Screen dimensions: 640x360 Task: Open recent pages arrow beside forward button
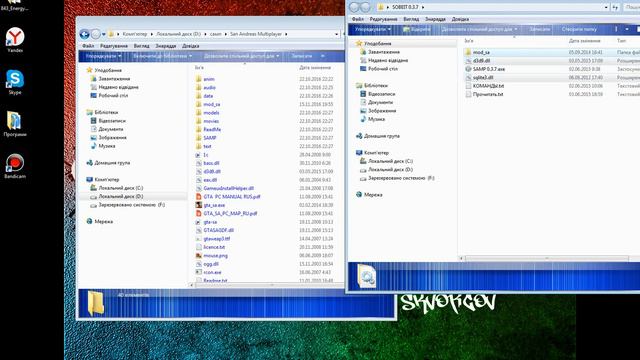tap(104, 34)
